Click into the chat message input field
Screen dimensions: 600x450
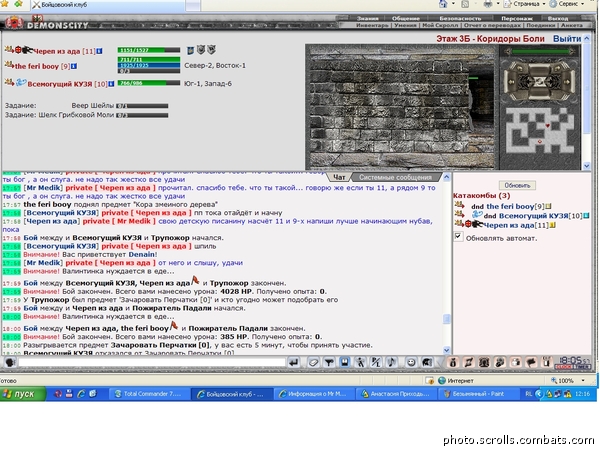pos(152,362)
